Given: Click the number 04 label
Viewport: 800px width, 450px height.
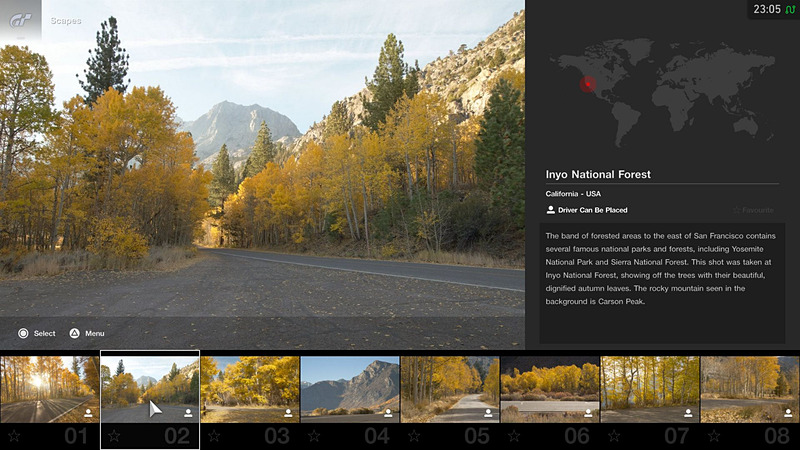Looking at the screenshot, I should [377, 436].
